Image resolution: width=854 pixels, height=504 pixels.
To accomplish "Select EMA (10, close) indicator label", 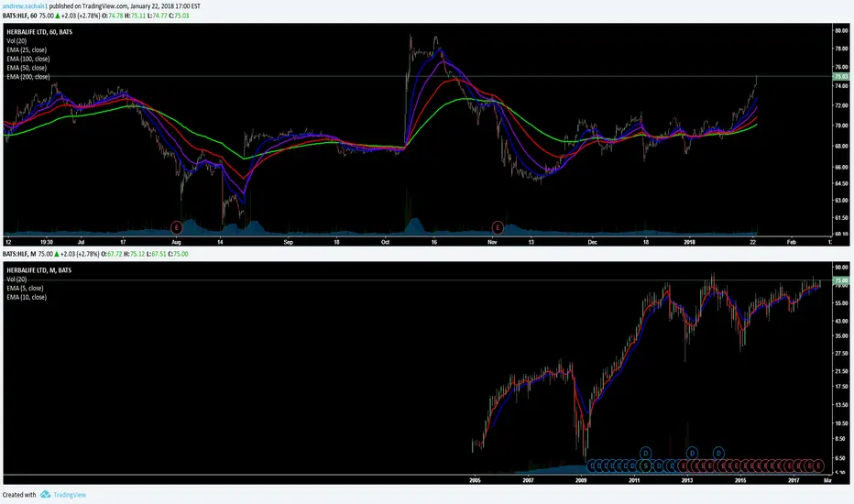I will click(x=27, y=298).
